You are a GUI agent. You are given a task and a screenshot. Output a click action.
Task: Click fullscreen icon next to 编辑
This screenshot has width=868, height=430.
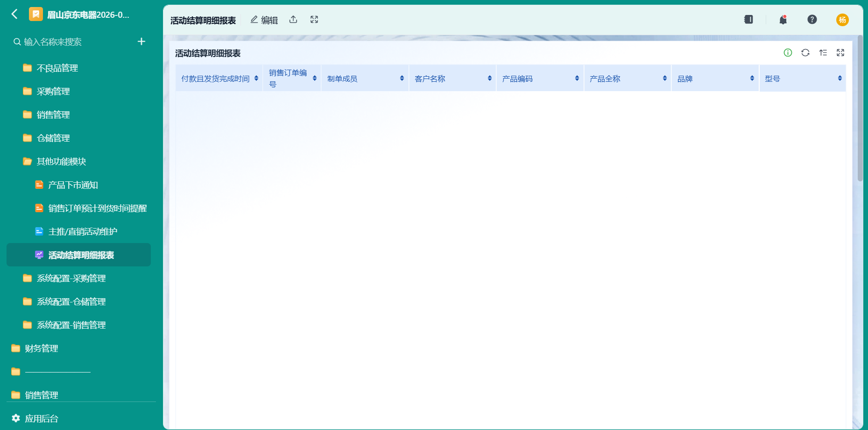314,20
